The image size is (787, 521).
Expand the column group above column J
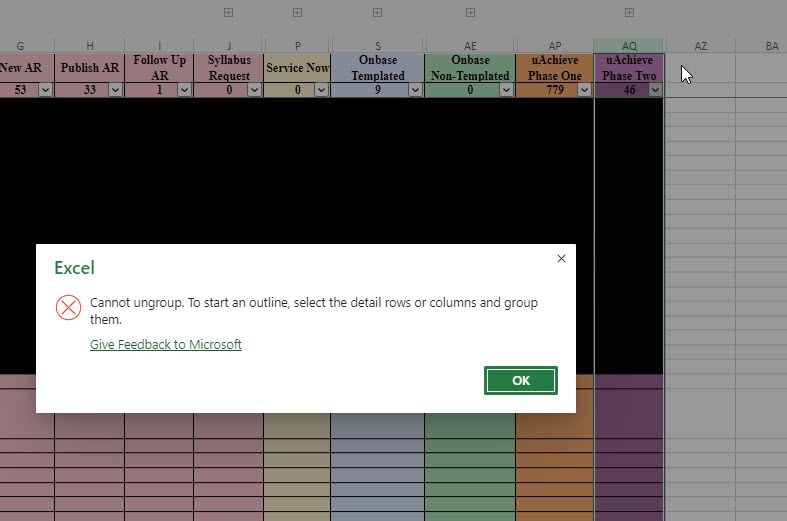click(x=228, y=13)
